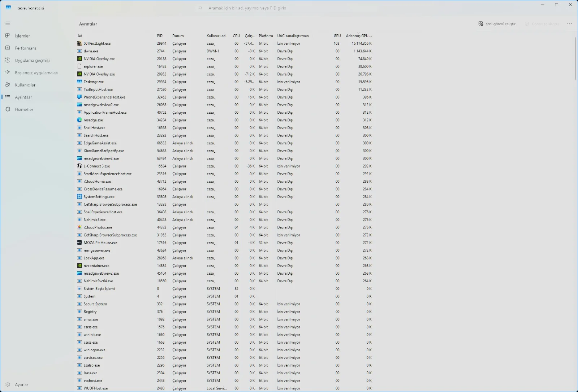Select the Nahimic3.exe row
This screenshot has height=392, width=578.
tap(225, 220)
